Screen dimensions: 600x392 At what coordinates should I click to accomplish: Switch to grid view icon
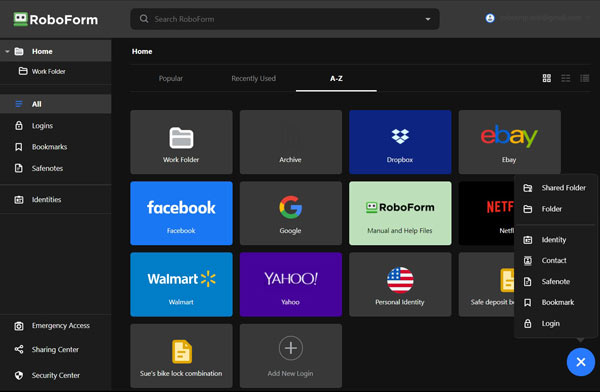pos(547,78)
